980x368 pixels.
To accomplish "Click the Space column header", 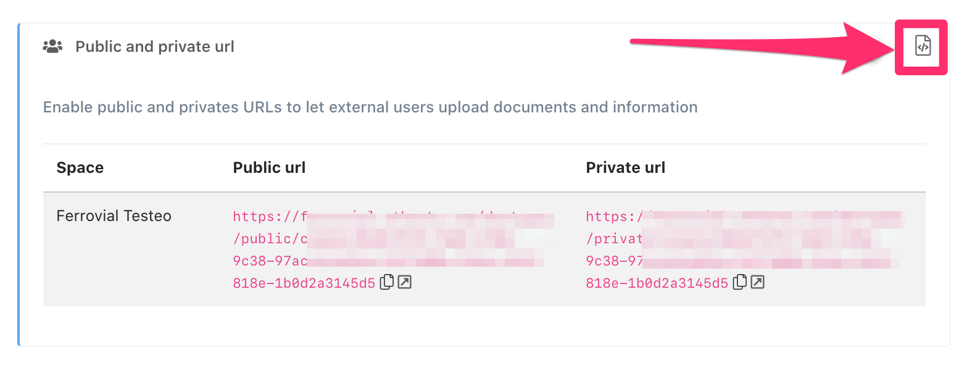I will click(x=80, y=168).
